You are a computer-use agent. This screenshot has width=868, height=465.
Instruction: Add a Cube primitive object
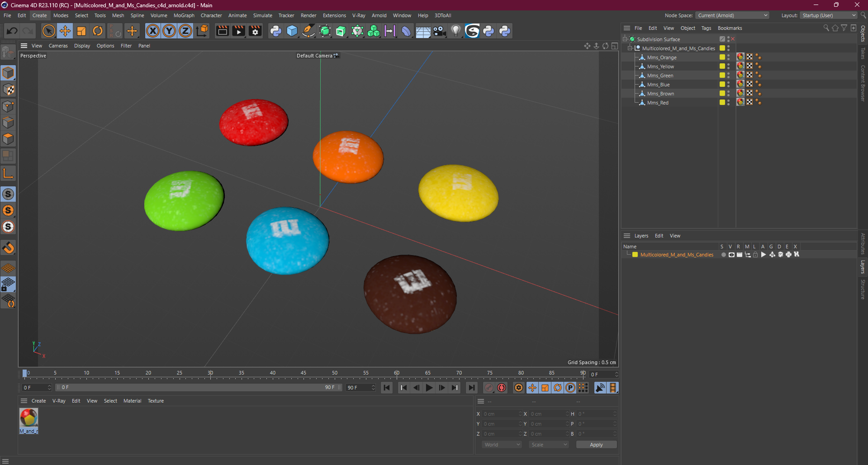(292, 31)
